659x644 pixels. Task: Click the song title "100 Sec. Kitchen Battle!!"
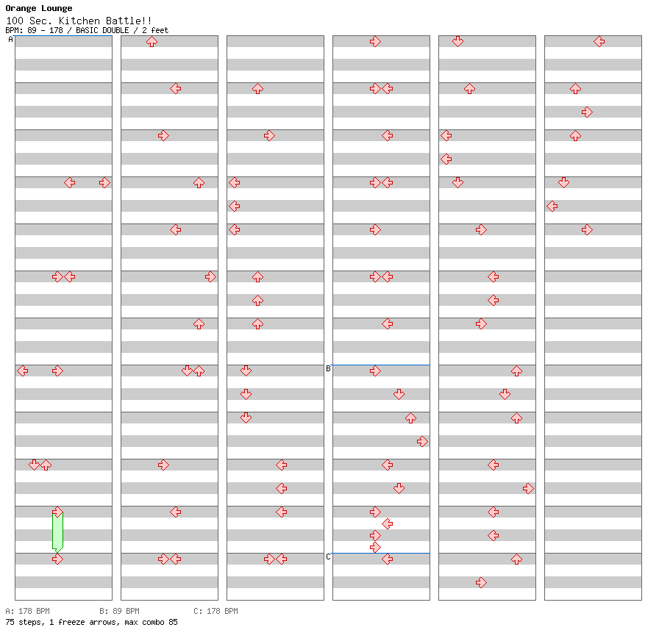[x=79, y=21]
